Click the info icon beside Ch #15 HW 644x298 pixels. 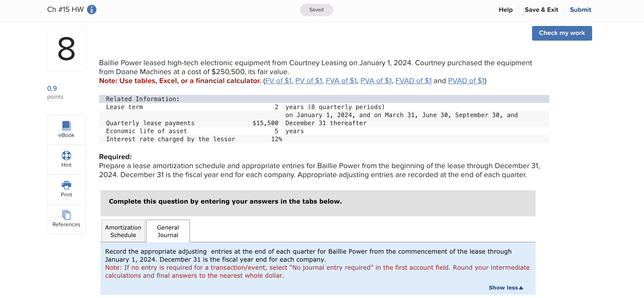pos(91,10)
